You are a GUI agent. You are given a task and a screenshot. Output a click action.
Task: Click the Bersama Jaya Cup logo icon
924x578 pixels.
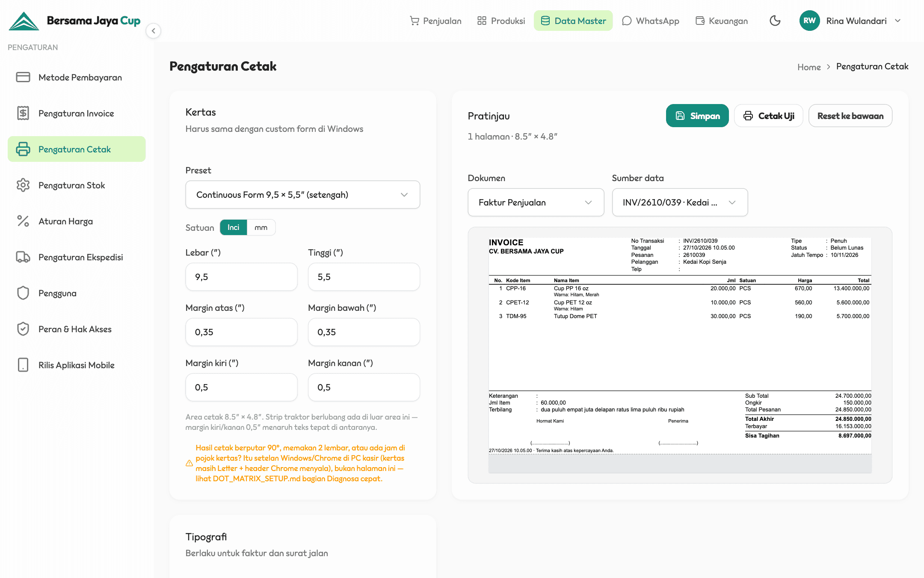[x=24, y=21]
